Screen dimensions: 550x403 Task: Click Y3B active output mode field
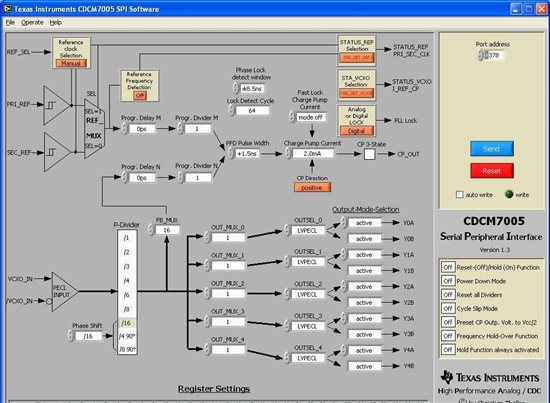coord(364,335)
